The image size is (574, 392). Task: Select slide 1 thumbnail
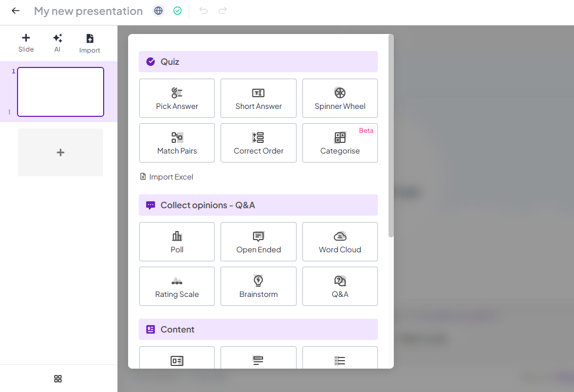pyautogui.click(x=61, y=92)
